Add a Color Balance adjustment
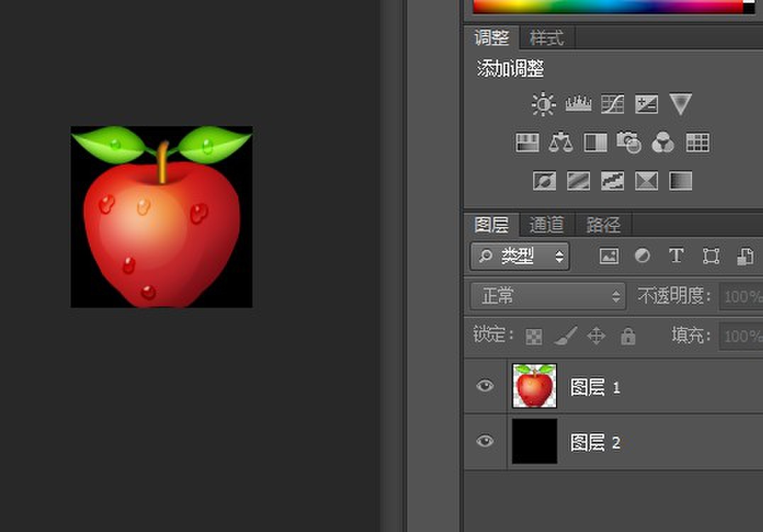763x532 pixels. point(561,143)
